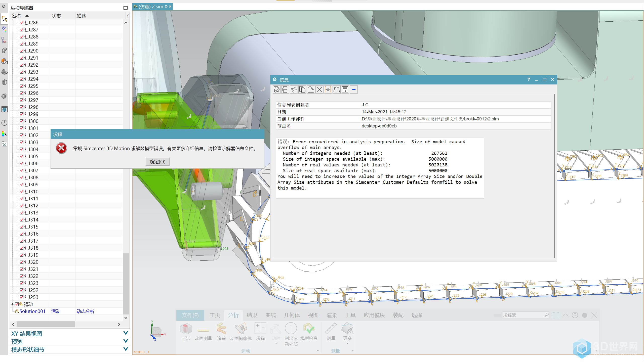Uncheck the J323 joint checkbox

coord(22,283)
